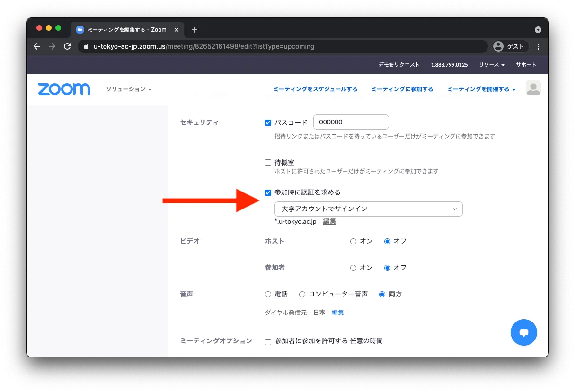Viewport: 575px width, 392px height.
Task: Open a new browser tab
Action: coord(194,30)
